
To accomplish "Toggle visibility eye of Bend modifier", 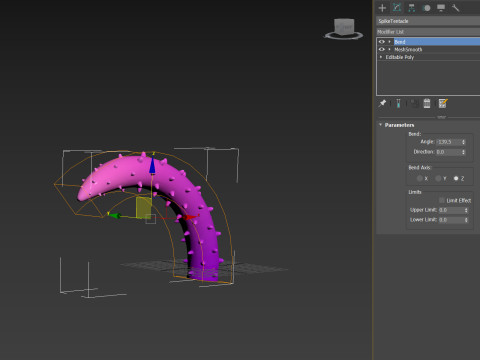I will (382, 42).
